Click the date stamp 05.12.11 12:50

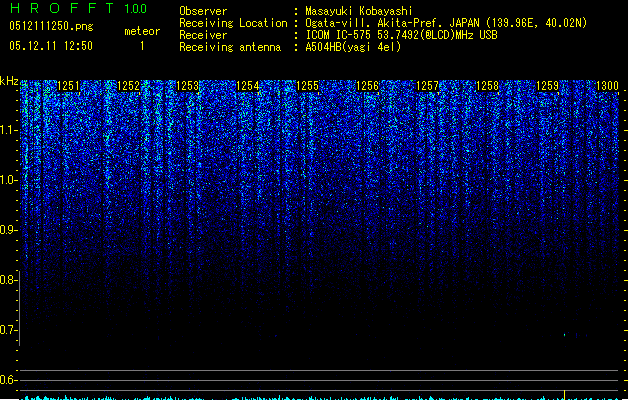[51, 46]
